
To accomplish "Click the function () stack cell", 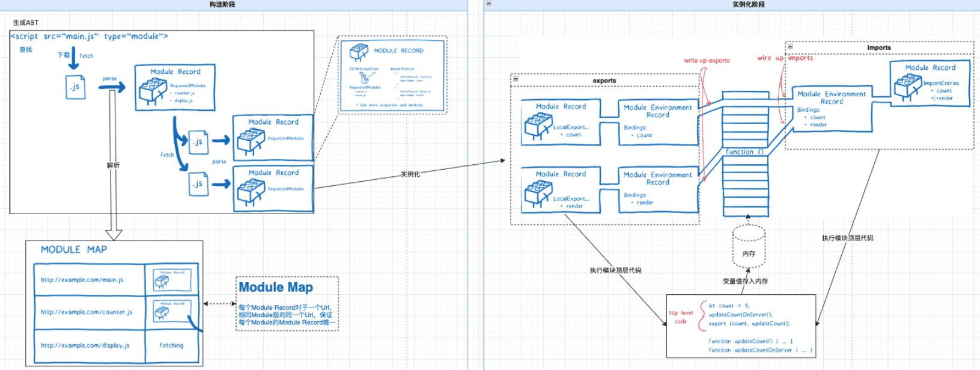I will point(744,152).
